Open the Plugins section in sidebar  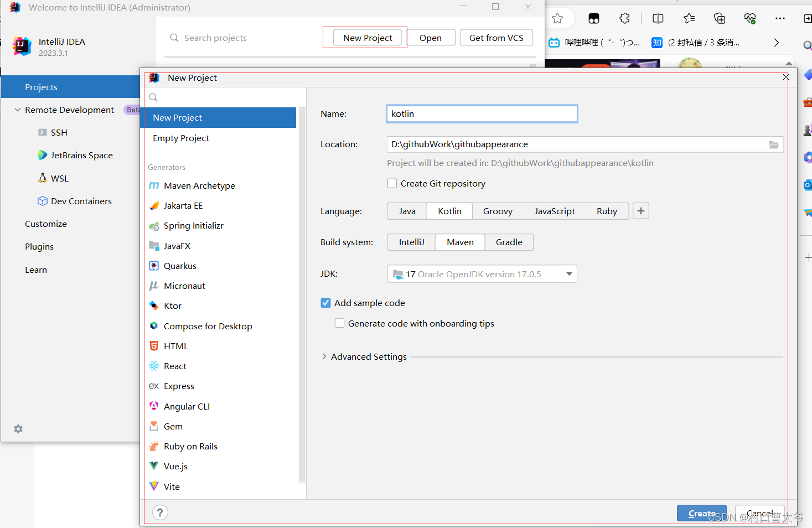coord(39,246)
